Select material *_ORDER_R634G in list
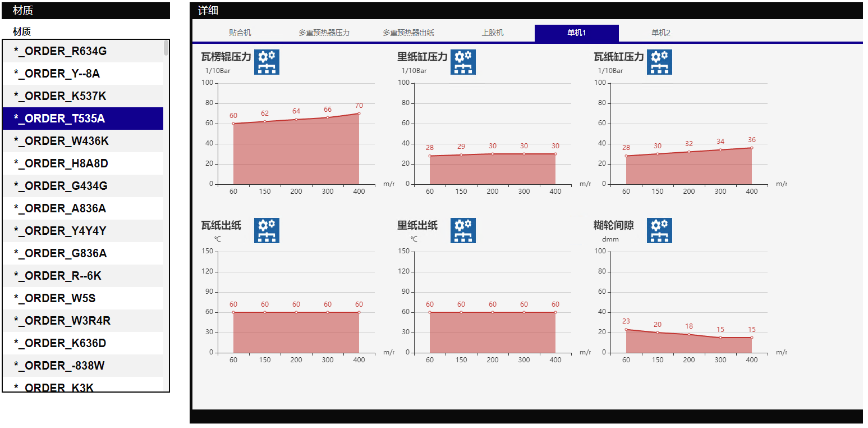The height and width of the screenshot is (428, 868). coord(83,51)
